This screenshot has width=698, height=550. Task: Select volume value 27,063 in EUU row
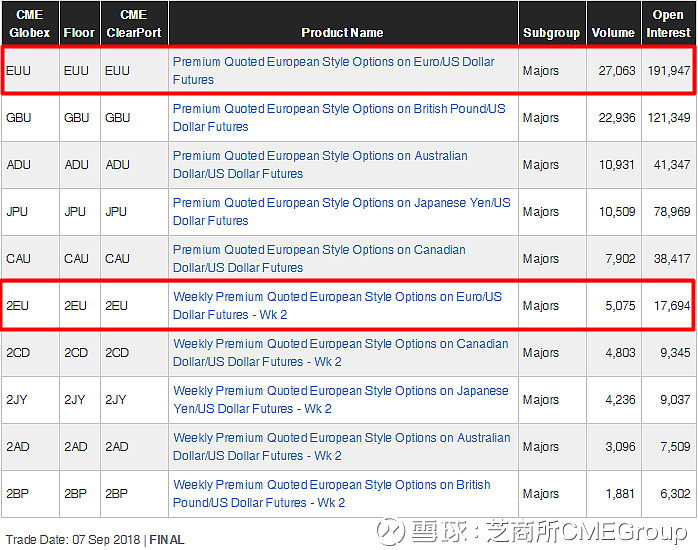(617, 71)
